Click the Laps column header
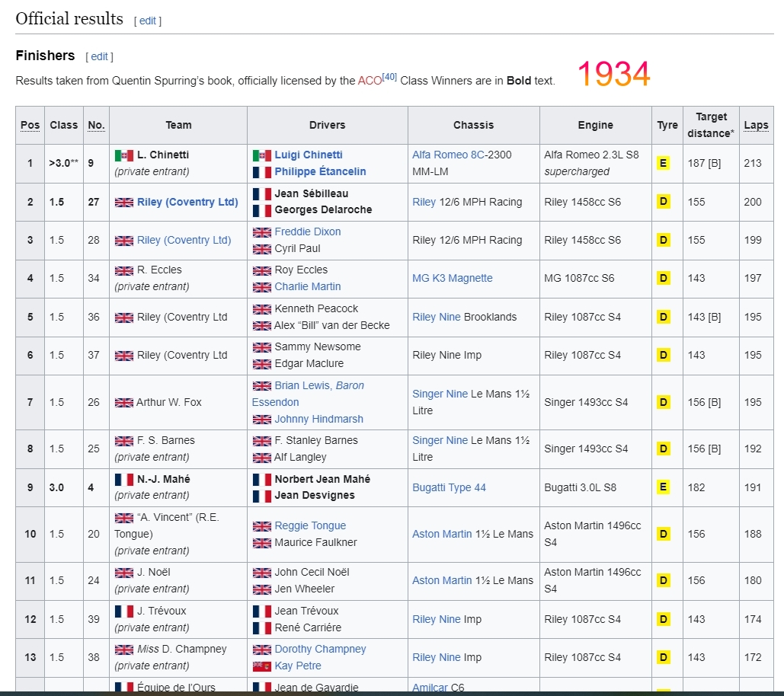Image resolution: width=784 pixels, height=696 pixels. 756,125
